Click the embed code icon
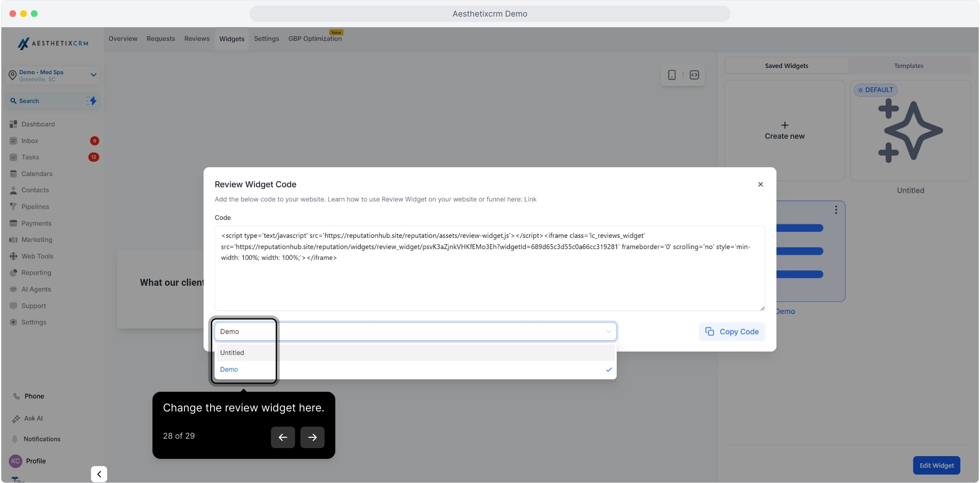Image resolution: width=980 pixels, height=483 pixels. (x=694, y=75)
